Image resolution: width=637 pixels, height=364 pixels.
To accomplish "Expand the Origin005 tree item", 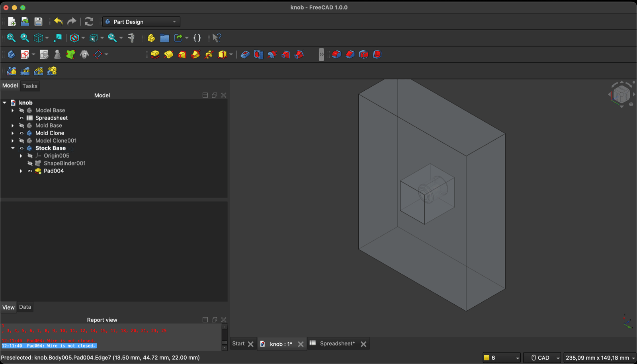I will [21, 156].
